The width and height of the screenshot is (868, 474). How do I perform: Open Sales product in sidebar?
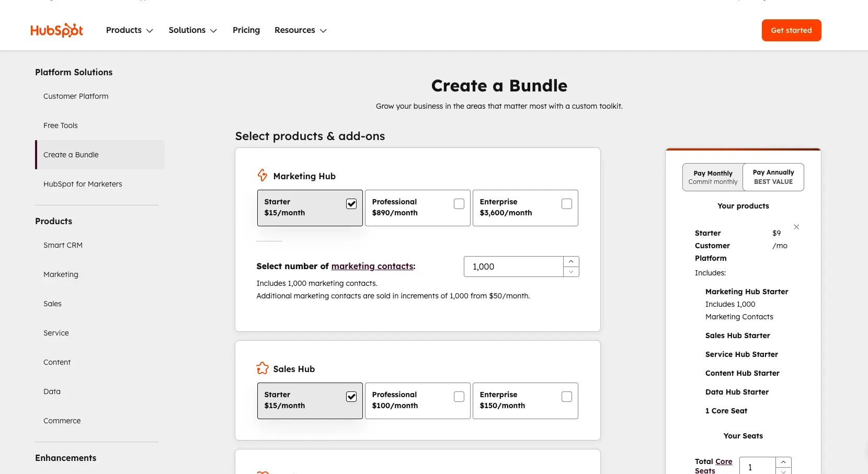(52, 304)
